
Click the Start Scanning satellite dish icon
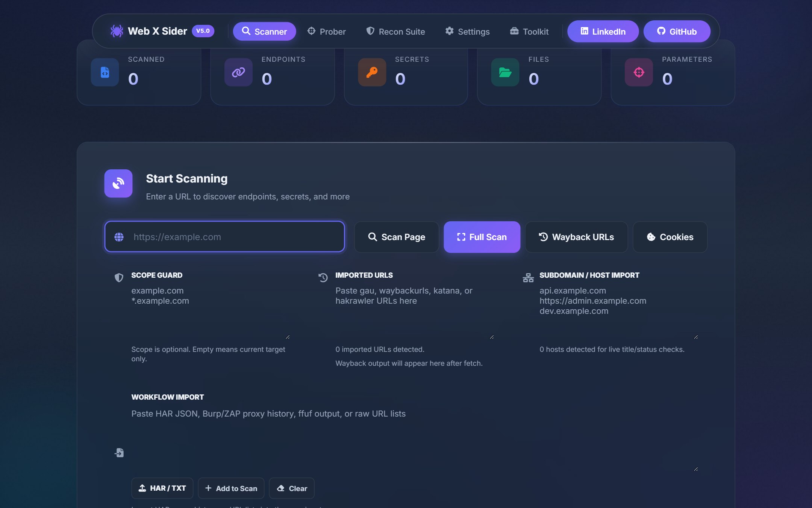118,183
